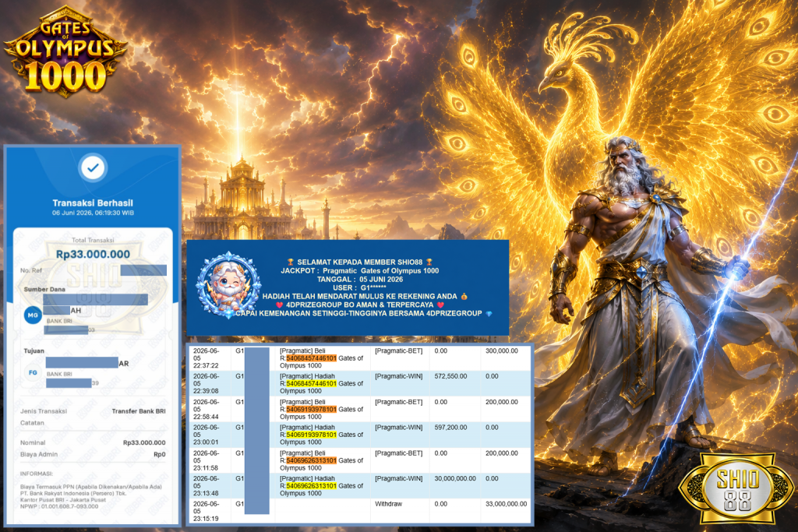Select the FG recipient avatar circle
This screenshot has height=532, width=798.
(33, 373)
